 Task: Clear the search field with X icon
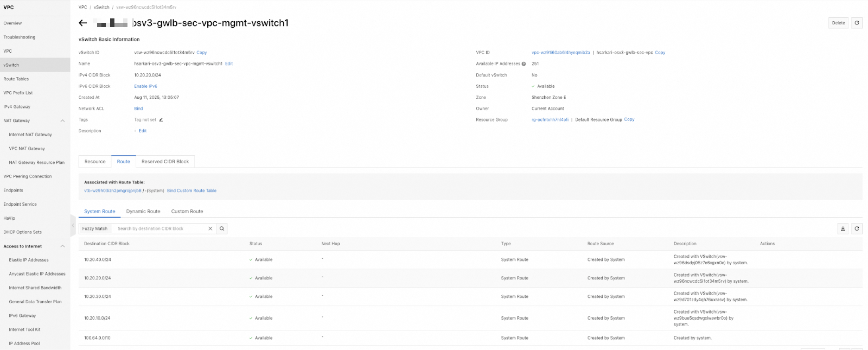[210, 229]
